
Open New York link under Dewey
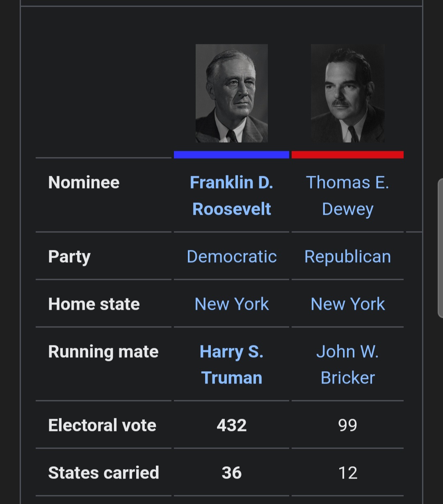coord(348,304)
